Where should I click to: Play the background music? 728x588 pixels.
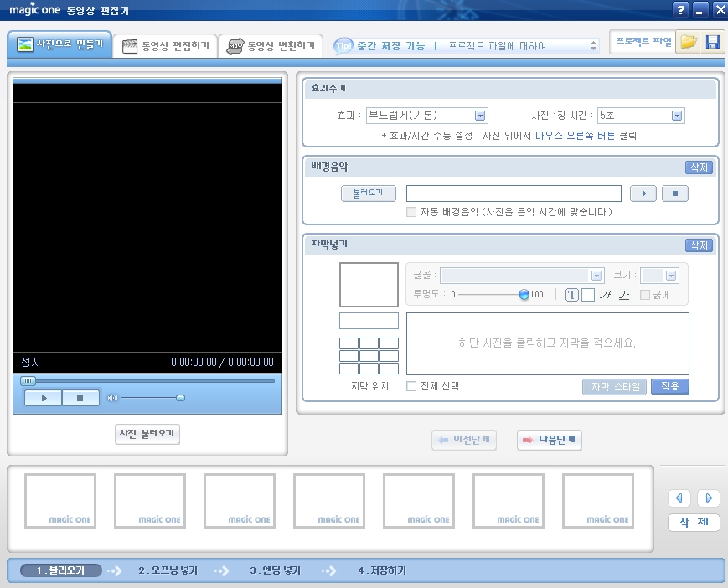(643, 193)
